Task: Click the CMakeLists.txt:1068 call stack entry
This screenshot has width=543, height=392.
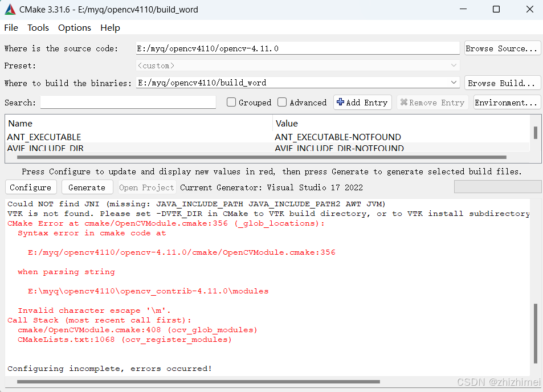Action: coord(125,340)
